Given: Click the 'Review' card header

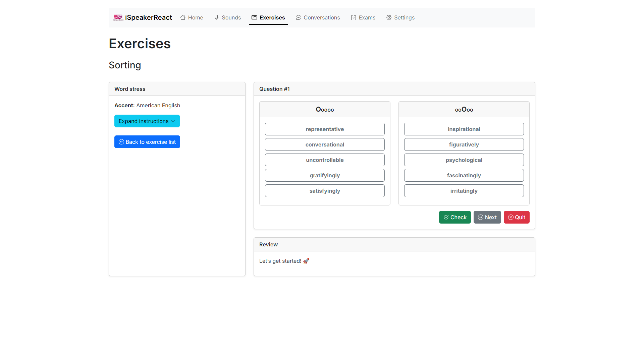Looking at the screenshot, I should point(394,244).
